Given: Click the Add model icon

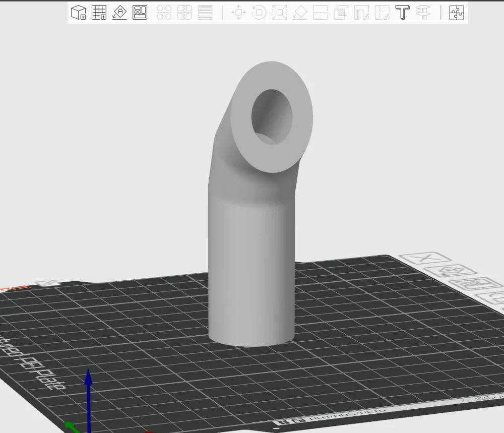Looking at the screenshot, I should pos(79,13).
